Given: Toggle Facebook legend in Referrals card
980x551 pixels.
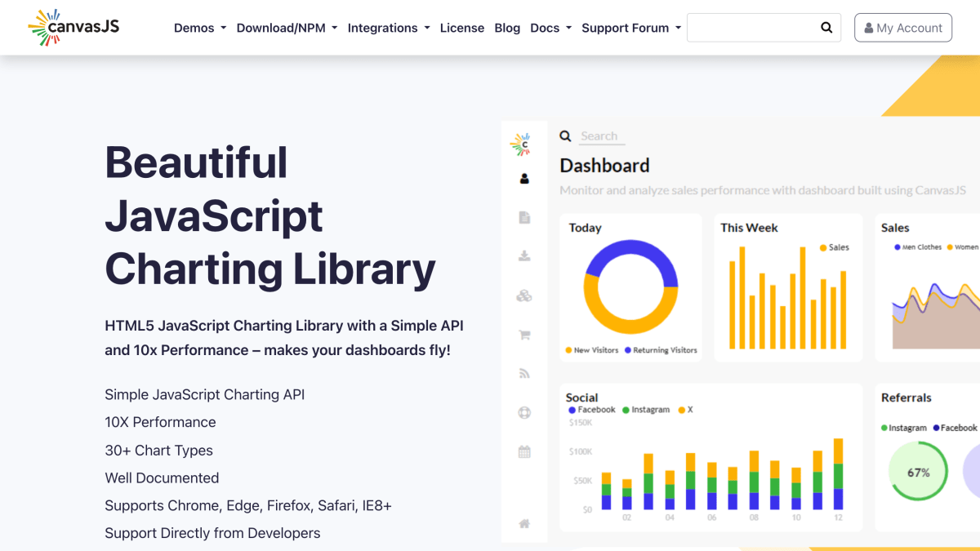Looking at the screenshot, I should [955, 428].
